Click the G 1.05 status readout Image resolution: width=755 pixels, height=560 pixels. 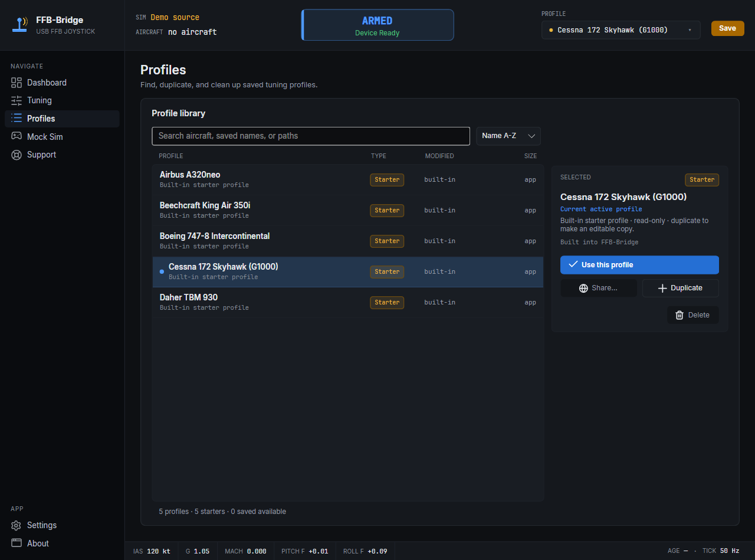tap(198, 551)
